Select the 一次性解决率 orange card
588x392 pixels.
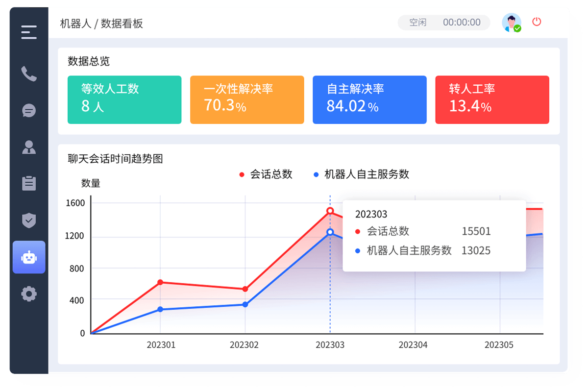[247, 99]
